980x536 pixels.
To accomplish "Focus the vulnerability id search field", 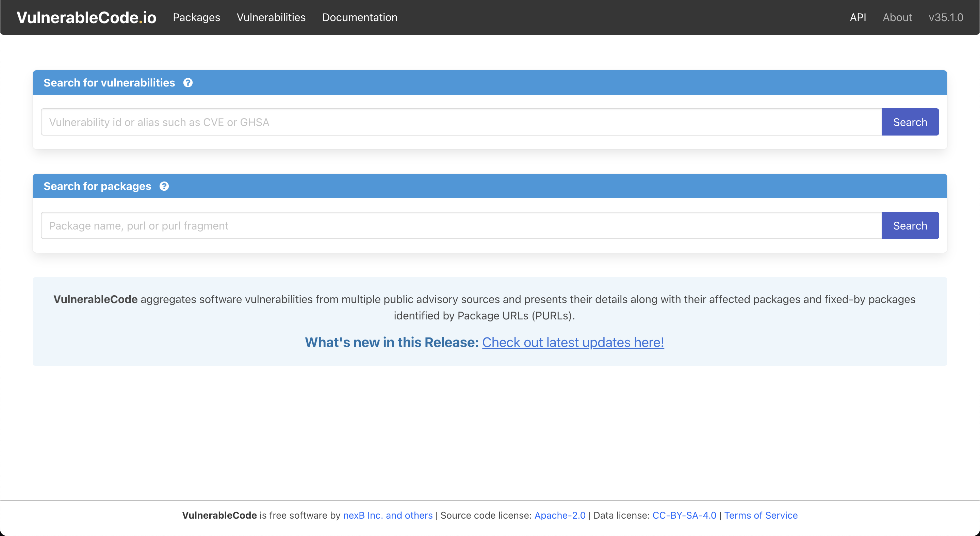I will tap(461, 122).
